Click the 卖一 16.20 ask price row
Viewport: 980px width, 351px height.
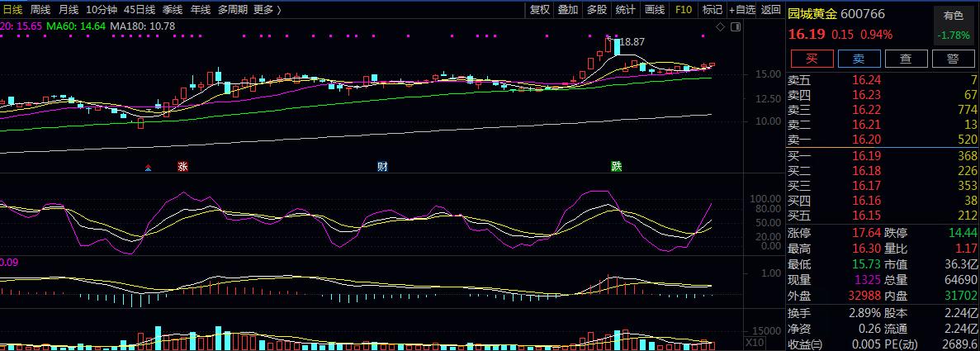[882, 140]
